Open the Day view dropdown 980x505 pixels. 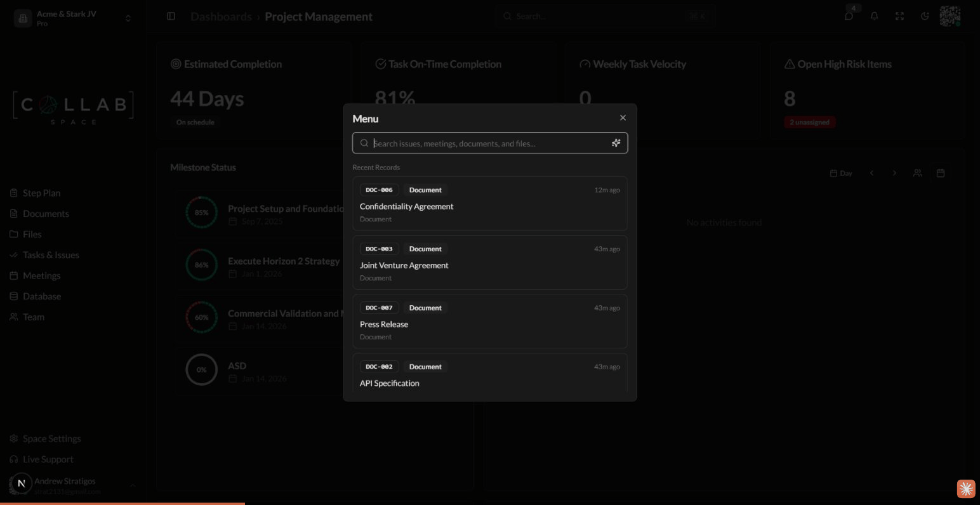(840, 173)
